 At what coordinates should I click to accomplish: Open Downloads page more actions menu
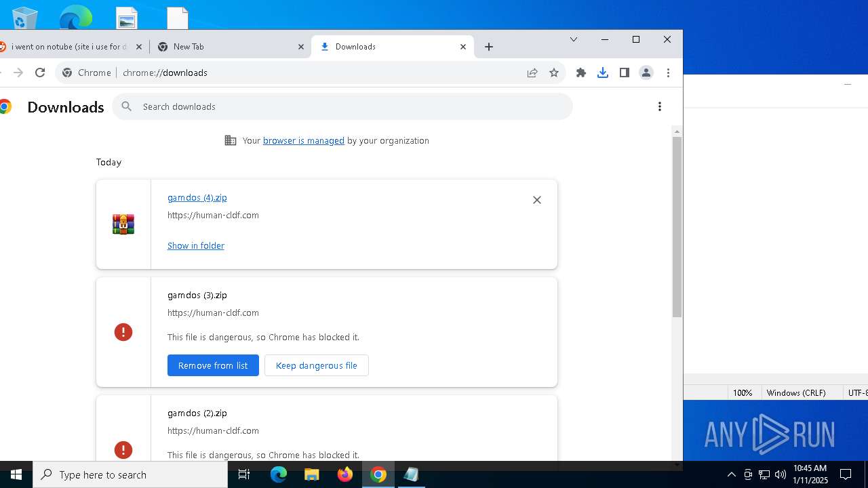(660, 106)
